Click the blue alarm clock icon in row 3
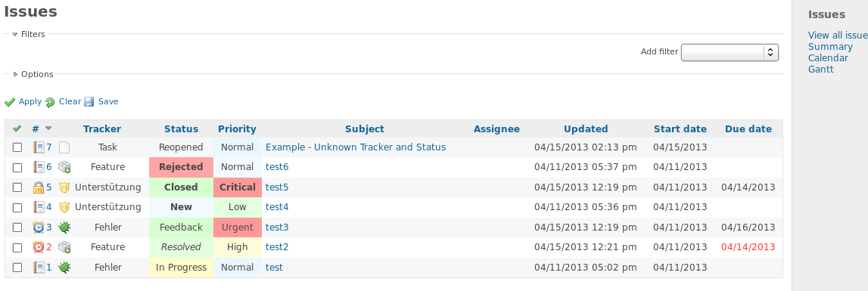 [x=39, y=227]
